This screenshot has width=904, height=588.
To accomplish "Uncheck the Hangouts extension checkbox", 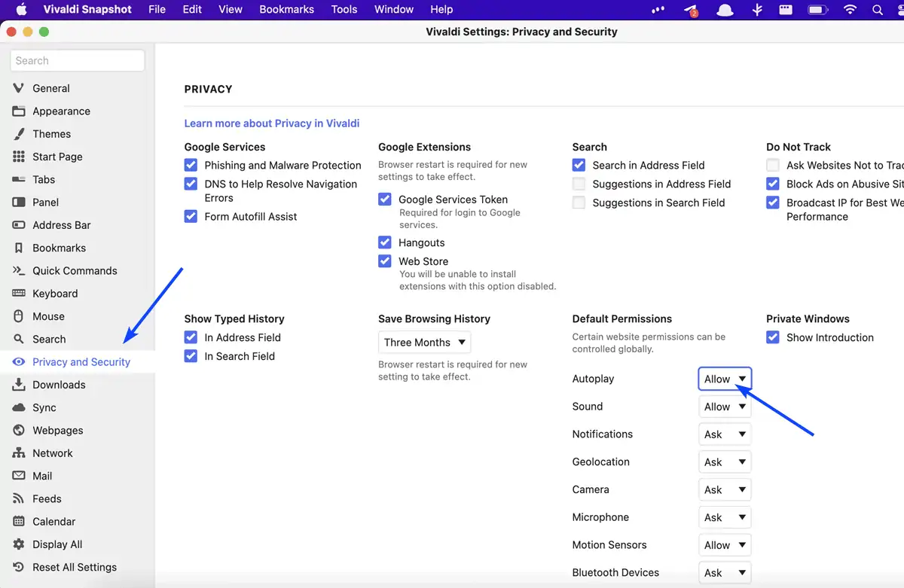I will coord(385,242).
